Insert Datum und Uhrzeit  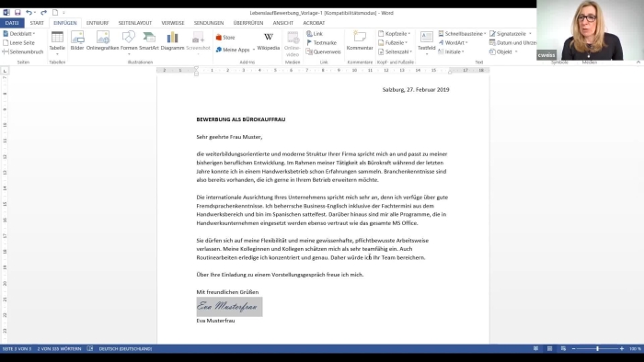coord(513,42)
